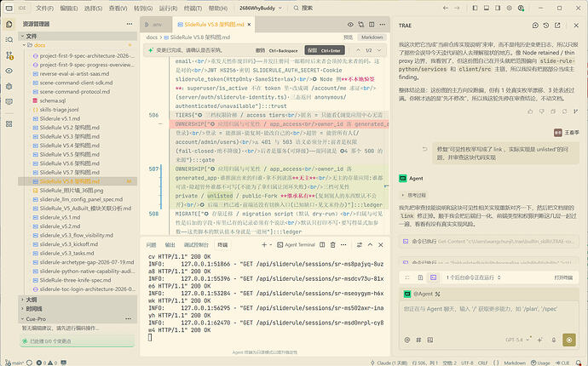Open the Extensions grid icon in activity bar
The image size is (588, 366).
pyautogui.click(x=9, y=124)
